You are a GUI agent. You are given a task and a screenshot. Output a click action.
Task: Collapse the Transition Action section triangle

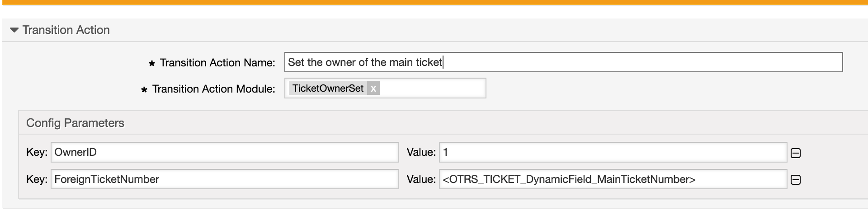point(14,30)
